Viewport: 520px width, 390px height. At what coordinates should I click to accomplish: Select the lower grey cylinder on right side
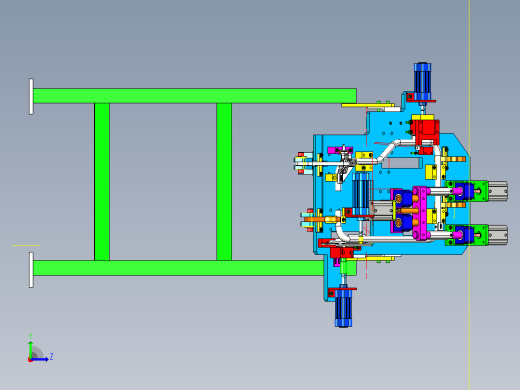tap(498, 235)
